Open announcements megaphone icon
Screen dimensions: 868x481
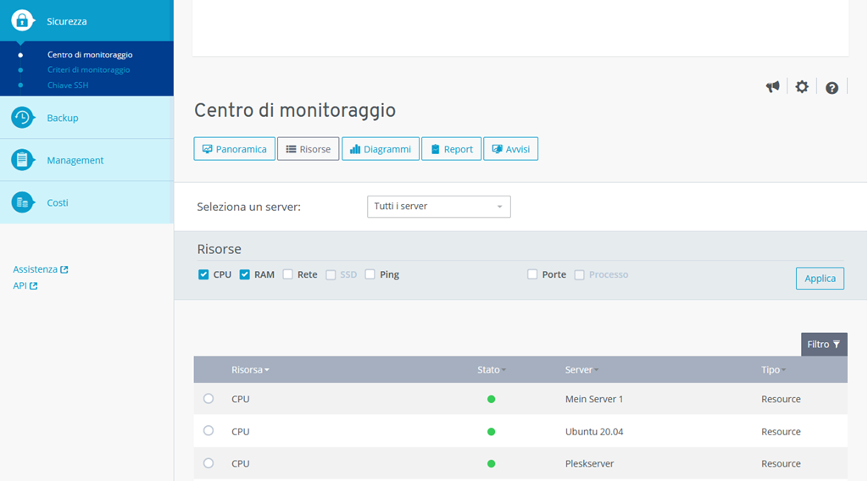click(x=773, y=87)
